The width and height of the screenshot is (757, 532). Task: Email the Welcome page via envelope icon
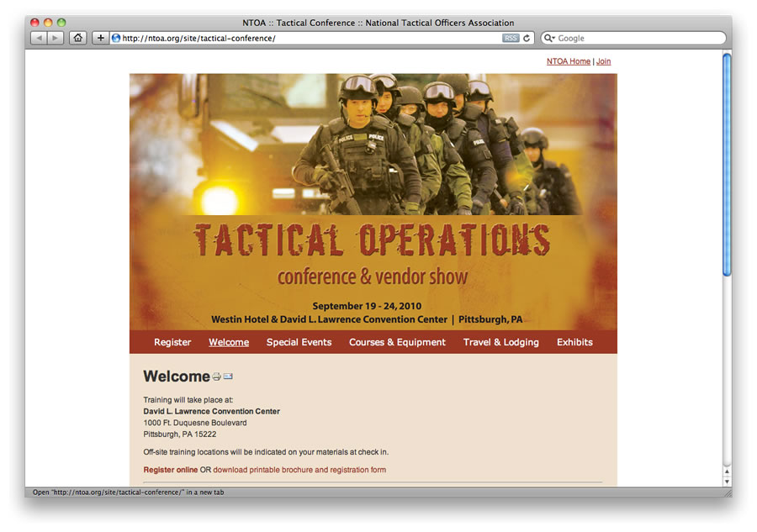[228, 377]
